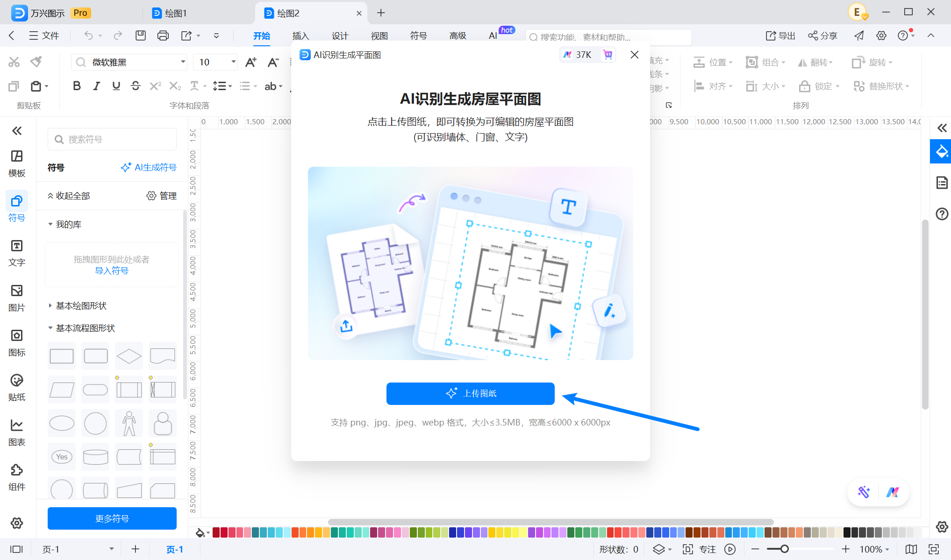
Task: Click the Print icon
Action: coord(163,35)
